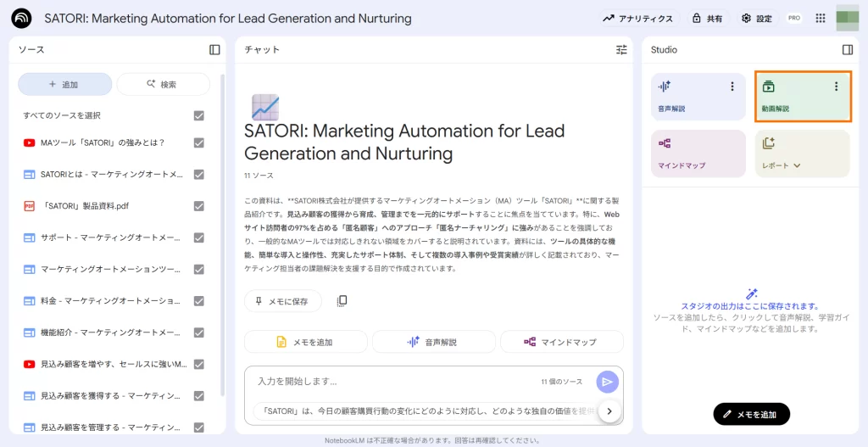
Task: Uncheck サポート source checkbox
Action: (x=198, y=237)
